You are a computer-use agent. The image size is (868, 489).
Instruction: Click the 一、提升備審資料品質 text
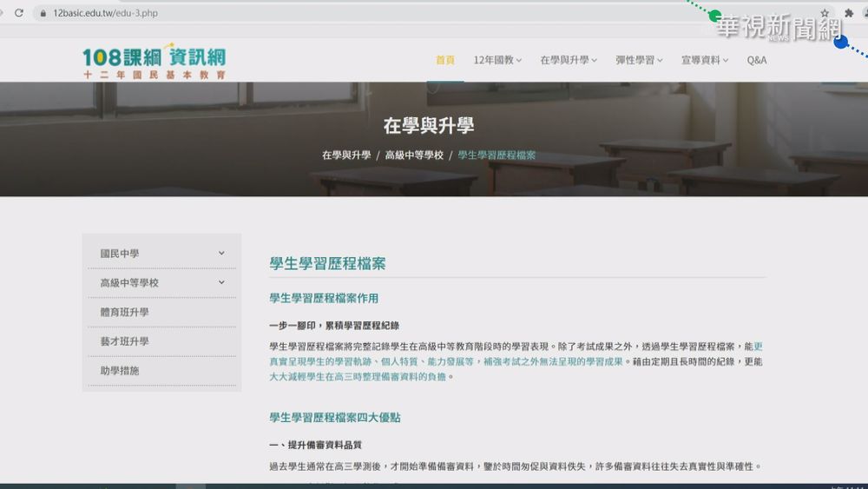(x=316, y=446)
